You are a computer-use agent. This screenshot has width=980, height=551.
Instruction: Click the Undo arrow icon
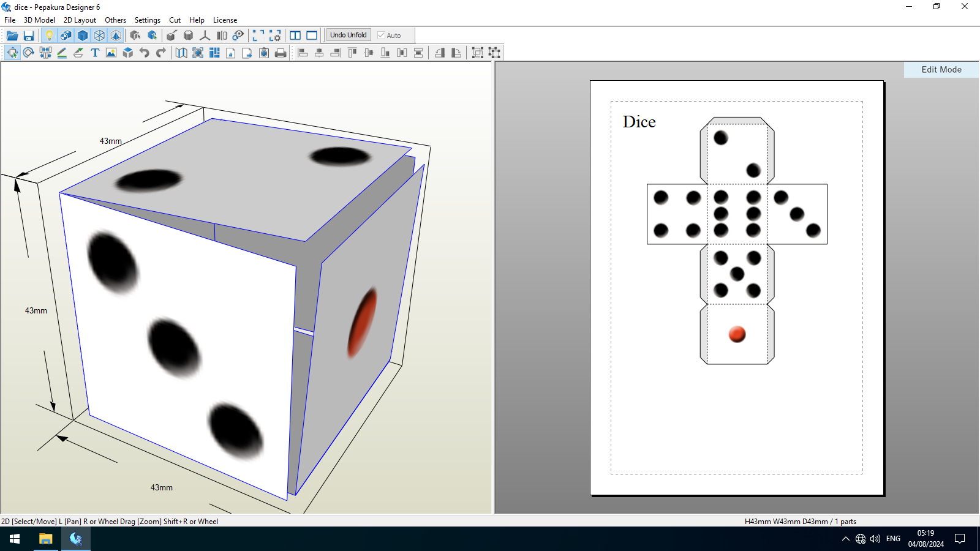click(x=145, y=53)
